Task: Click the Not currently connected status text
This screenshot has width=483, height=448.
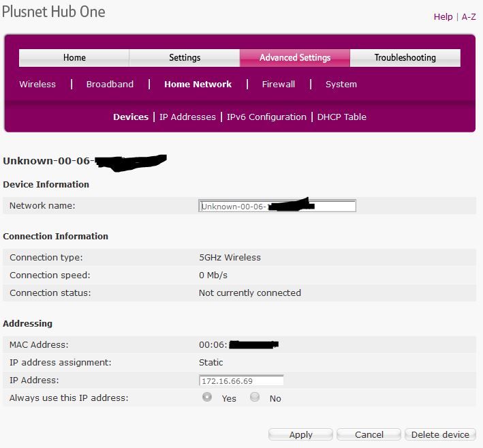Action: tap(250, 293)
